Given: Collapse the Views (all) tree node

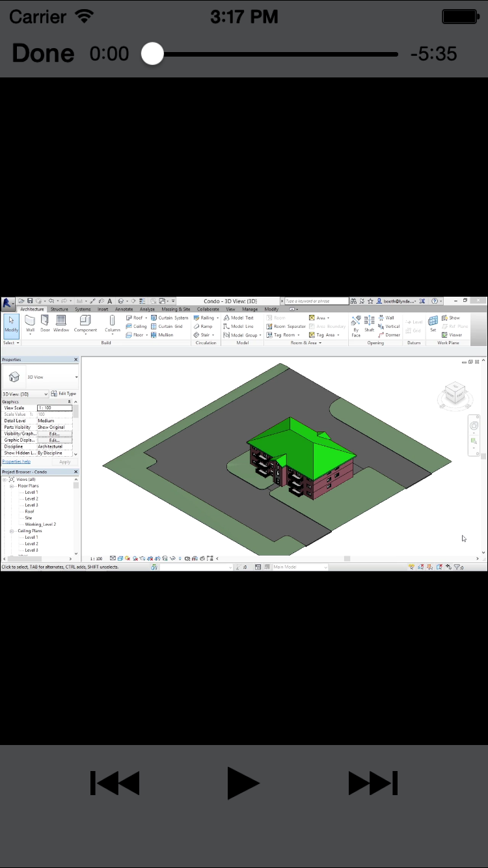Looking at the screenshot, I should (x=5, y=480).
